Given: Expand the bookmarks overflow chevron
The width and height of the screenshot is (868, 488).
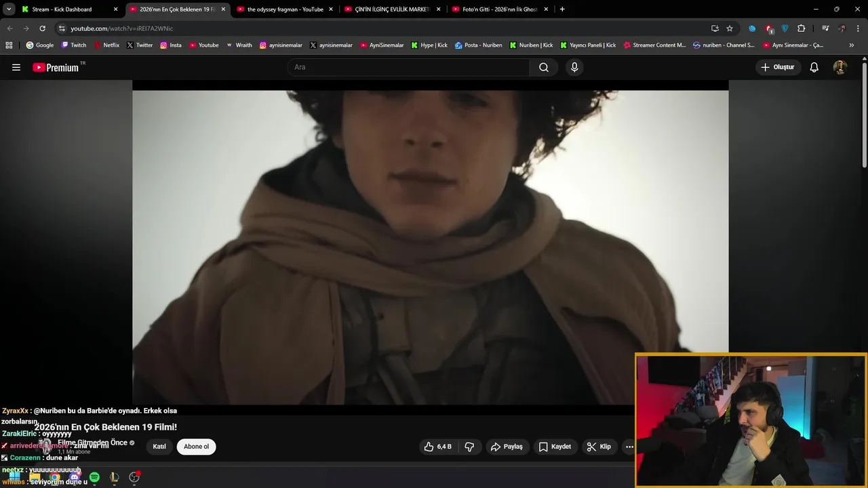Looking at the screenshot, I should tap(852, 45).
